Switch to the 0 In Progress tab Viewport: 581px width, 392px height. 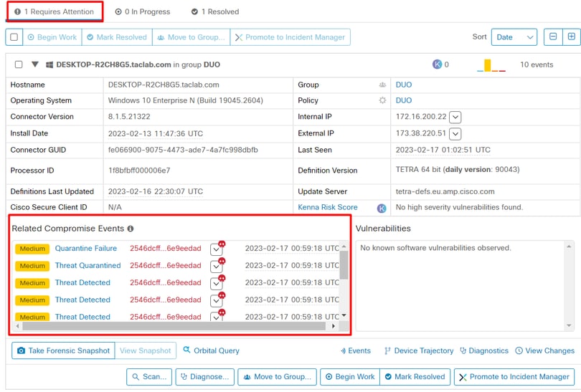click(x=142, y=11)
